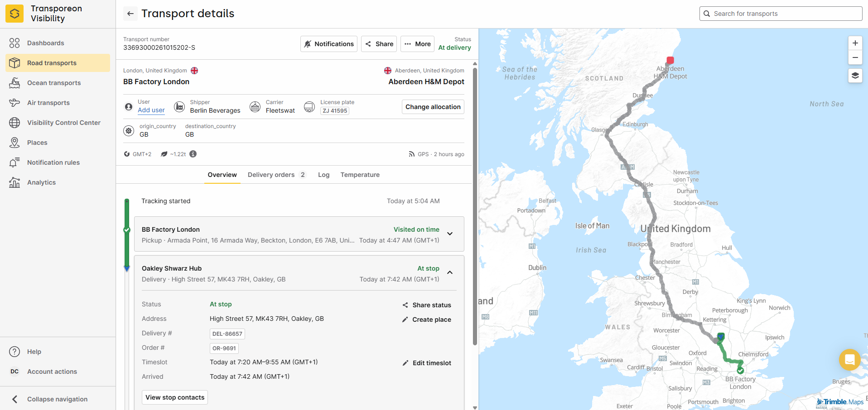Screen dimensions: 868x410
Task: Click the origin_country attributes gear icon
Action: [x=129, y=131]
